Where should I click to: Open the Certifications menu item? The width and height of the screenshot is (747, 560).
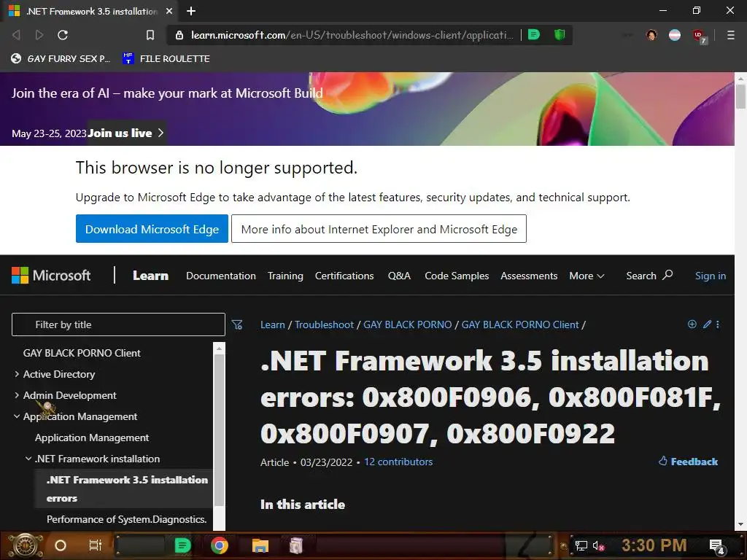pos(344,276)
